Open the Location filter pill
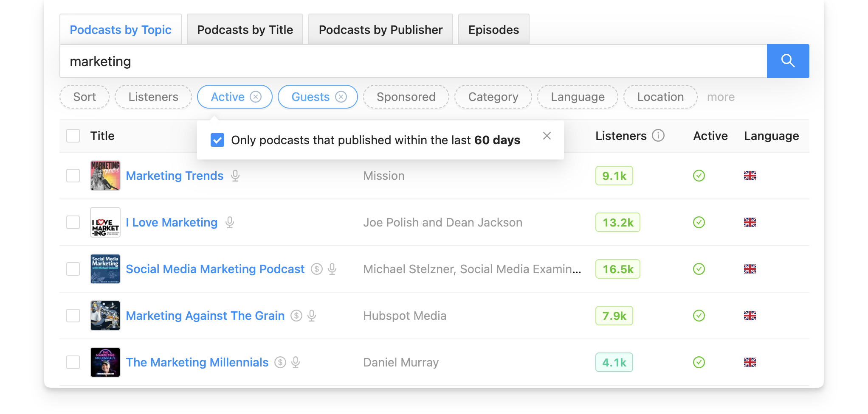 click(x=660, y=97)
